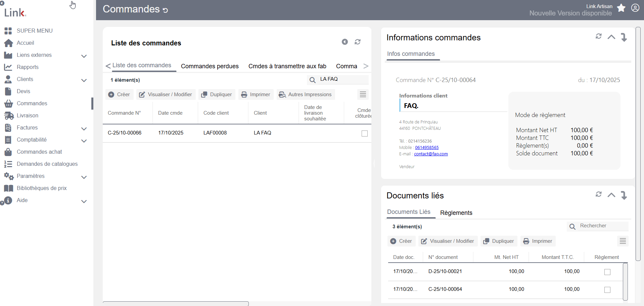This screenshot has width=644, height=306.
Task: Click the reload arrow next to Commandes title
Action: pyautogui.click(x=165, y=10)
